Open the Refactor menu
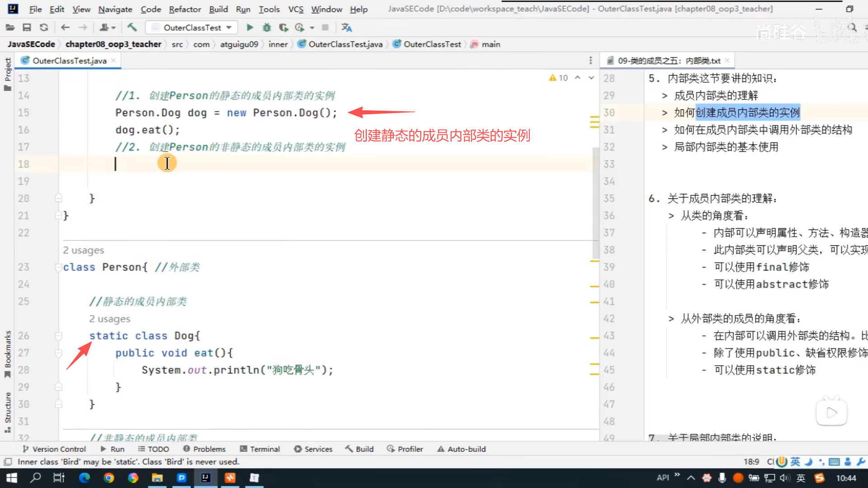 pyautogui.click(x=184, y=9)
